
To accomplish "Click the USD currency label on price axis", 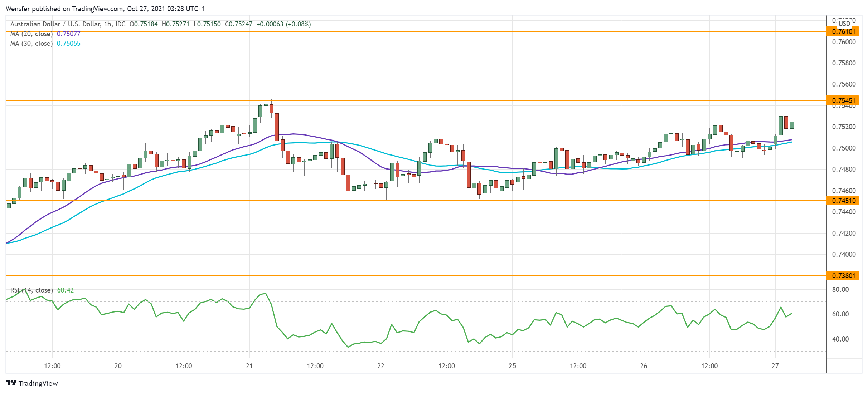I will point(844,24).
